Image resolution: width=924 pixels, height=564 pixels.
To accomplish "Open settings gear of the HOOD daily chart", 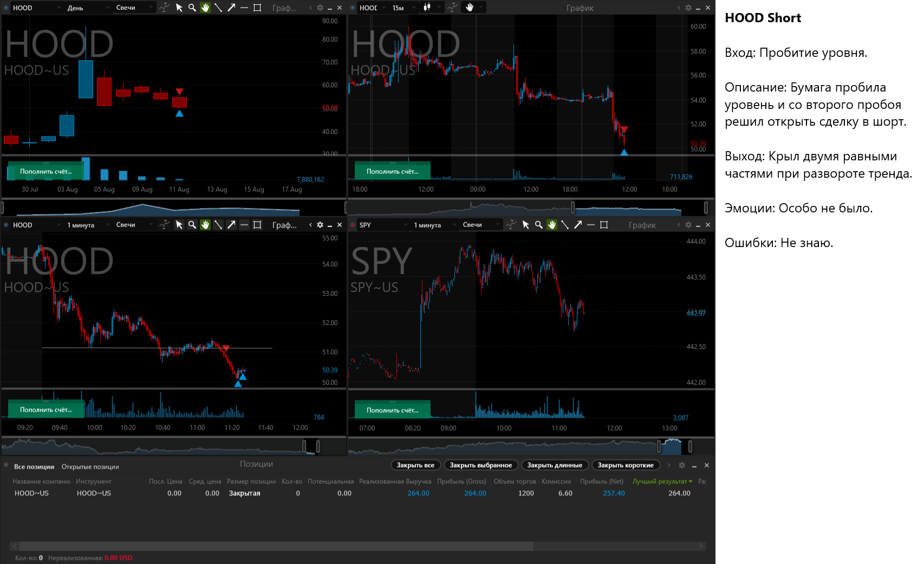I will pos(320,8).
